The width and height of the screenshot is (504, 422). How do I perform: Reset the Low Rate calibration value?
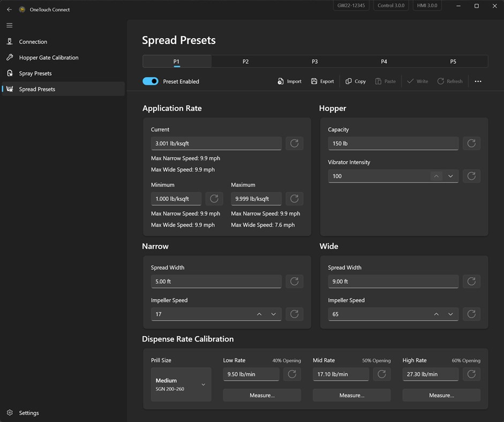coord(292,374)
